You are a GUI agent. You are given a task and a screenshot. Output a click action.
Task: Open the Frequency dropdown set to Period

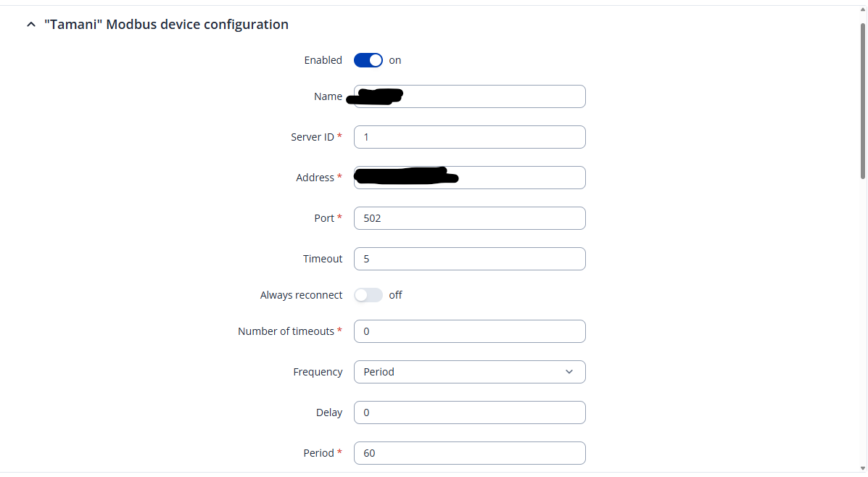tap(469, 372)
